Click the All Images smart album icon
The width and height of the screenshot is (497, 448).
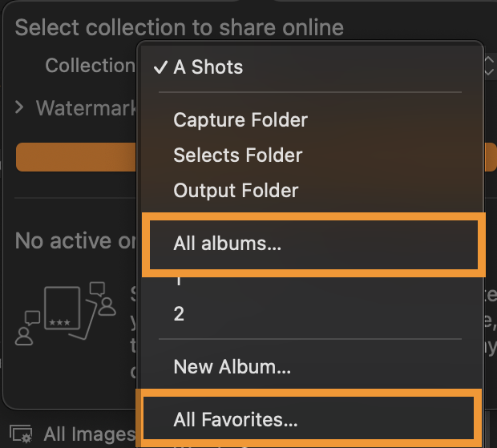coord(21,434)
